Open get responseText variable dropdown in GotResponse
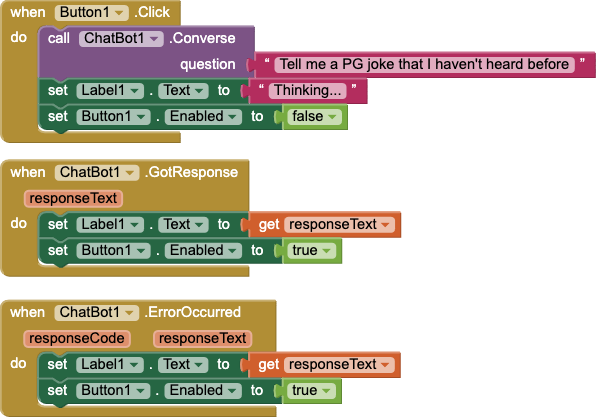 point(339,225)
